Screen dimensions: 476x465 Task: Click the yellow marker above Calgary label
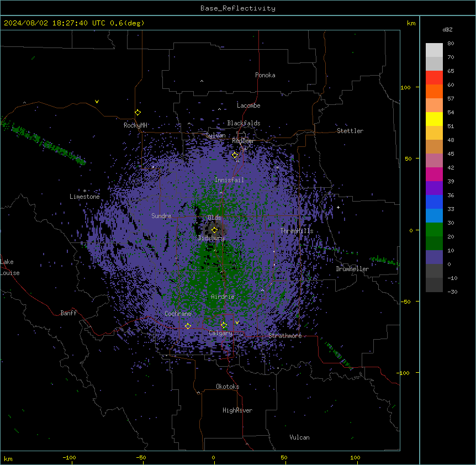224,325
